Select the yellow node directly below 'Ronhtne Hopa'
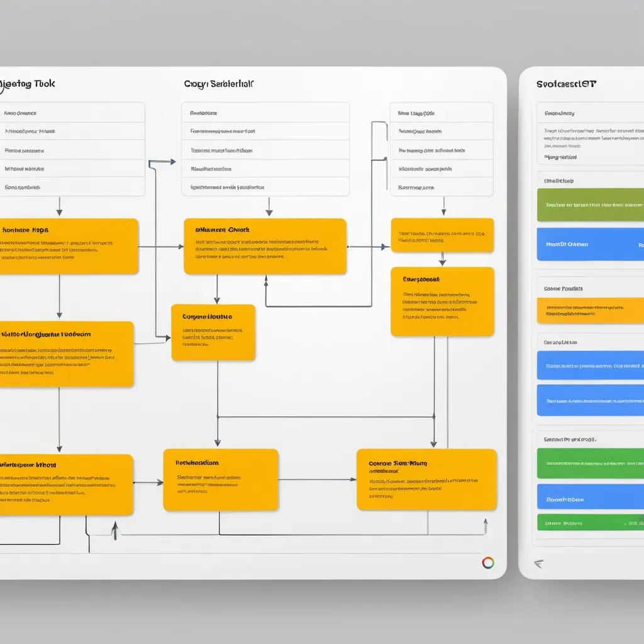 tap(66, 354)
